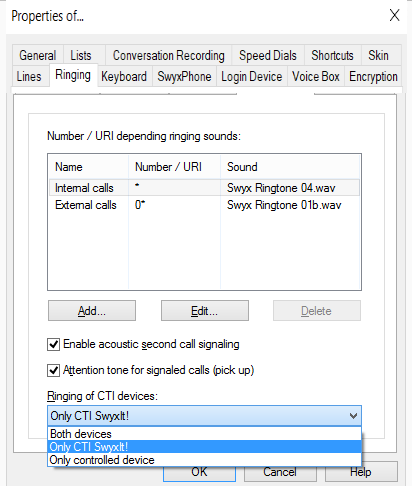The width and height of the screenshot is (412, 486).
Task: Uncheck Attention tone for signaled calls
Action: pyautogui.click(x=53, y=370)
